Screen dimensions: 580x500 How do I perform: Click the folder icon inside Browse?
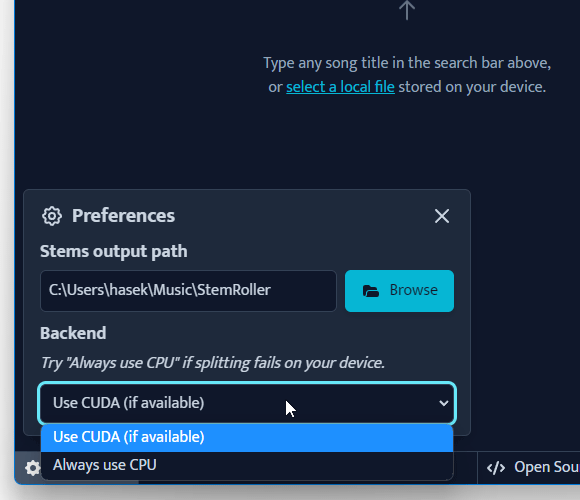coord(371,291)
